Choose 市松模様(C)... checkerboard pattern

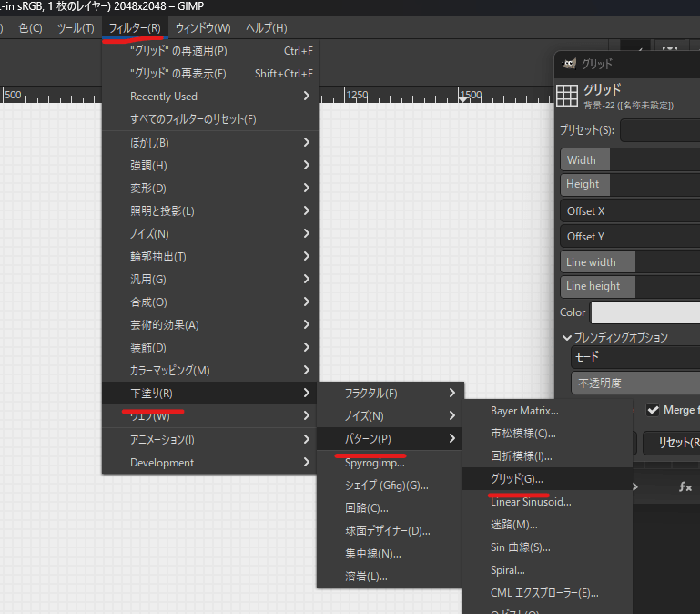522,434
